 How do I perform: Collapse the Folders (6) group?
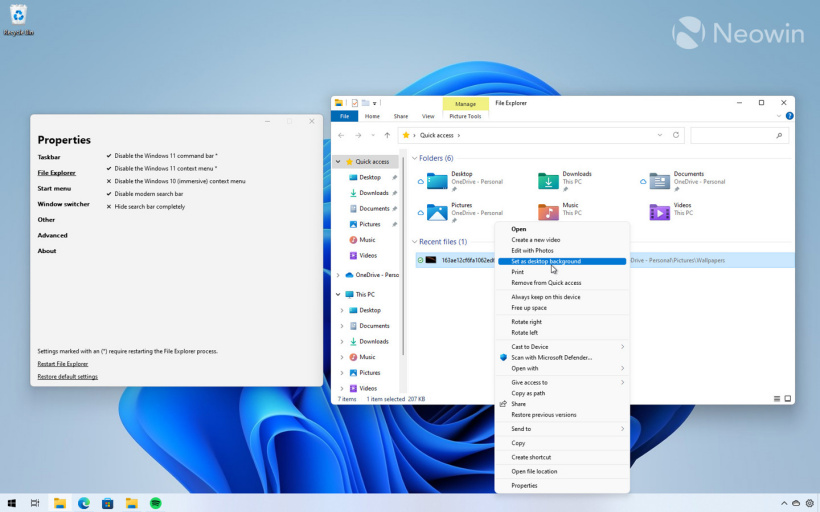coord(414,158)
